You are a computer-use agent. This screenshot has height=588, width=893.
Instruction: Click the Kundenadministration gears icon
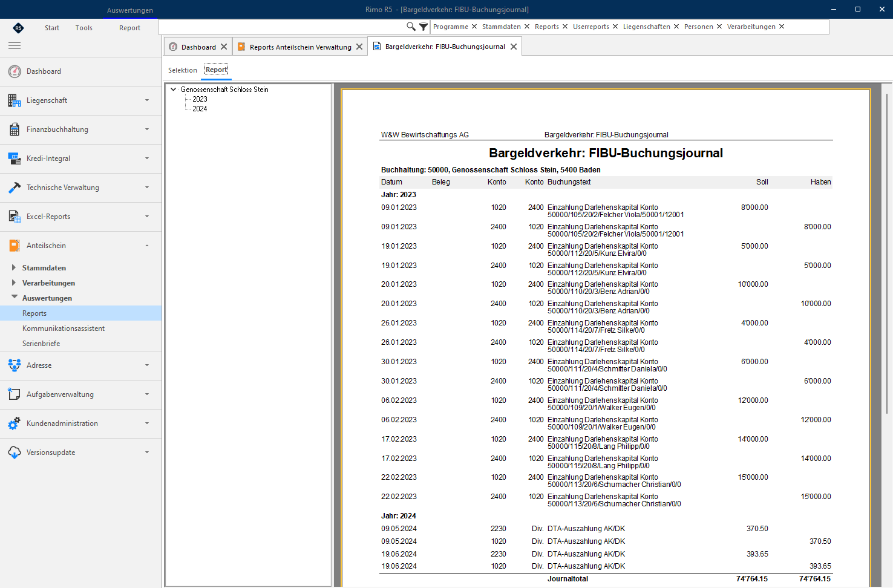15,423
